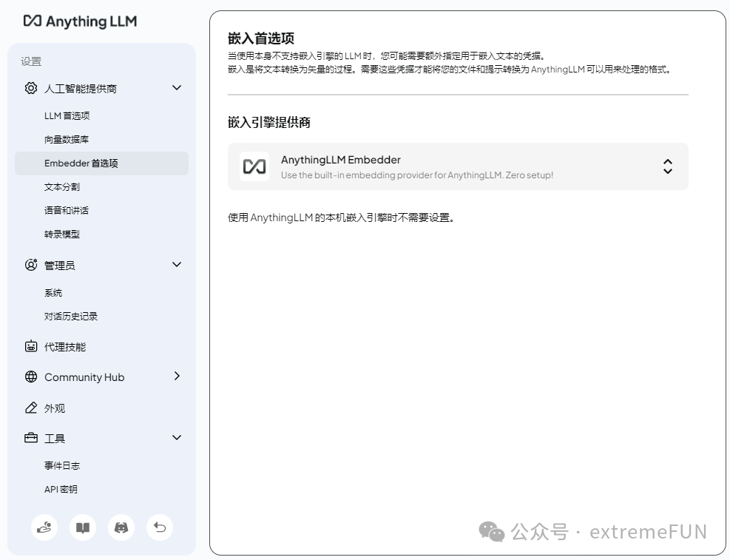Click the globe icon beside Community Hub
The height and width of the screenshot is (560, 730).
point(31,377)
